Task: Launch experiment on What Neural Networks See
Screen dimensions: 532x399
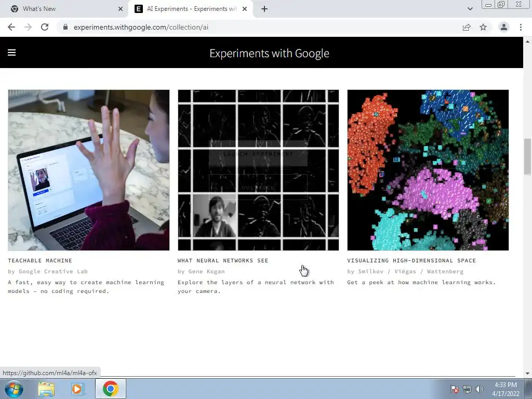Action: tap(258, 154)
